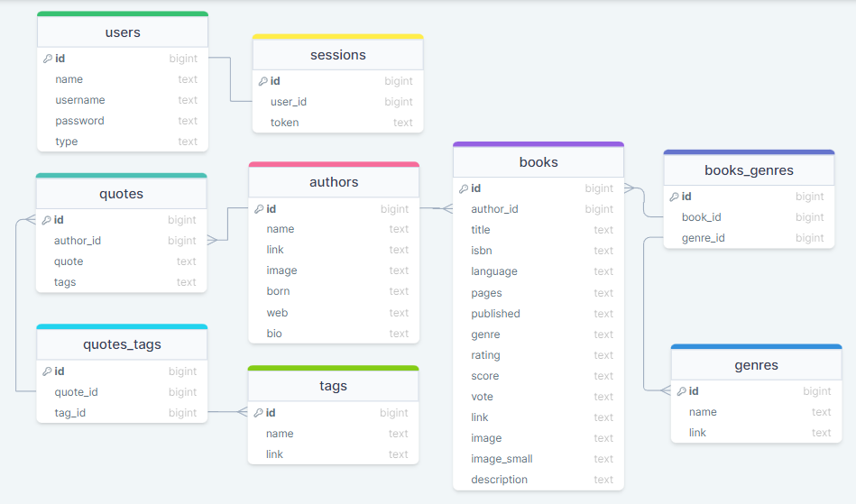This screenshot has height=504, width=856.
Task: Click the score column in books
Action: pos(538,376)
